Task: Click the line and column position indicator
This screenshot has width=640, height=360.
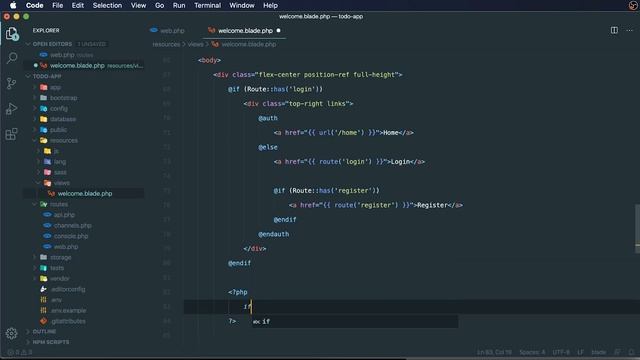Action: pyautogui.click(x=494, y=352)
